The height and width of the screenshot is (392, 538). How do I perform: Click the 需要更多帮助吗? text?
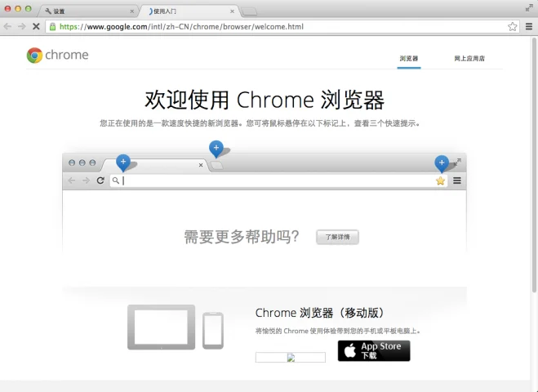click(242, 237)
